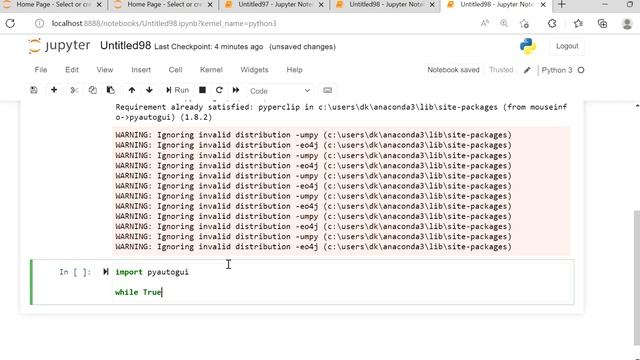Click in the code cell after while True
The image size is (640, 360).
click(162, 292)
